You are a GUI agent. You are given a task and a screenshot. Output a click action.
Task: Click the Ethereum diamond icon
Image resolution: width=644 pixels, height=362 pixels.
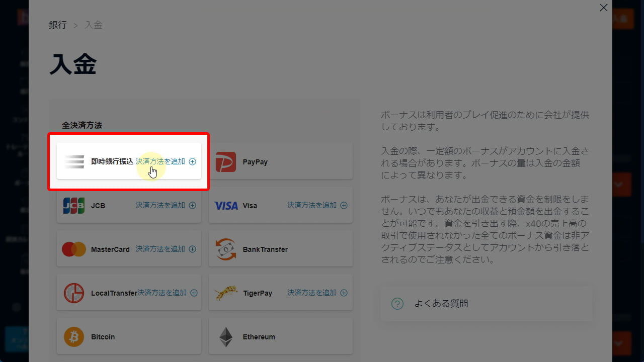click(226, 337)
